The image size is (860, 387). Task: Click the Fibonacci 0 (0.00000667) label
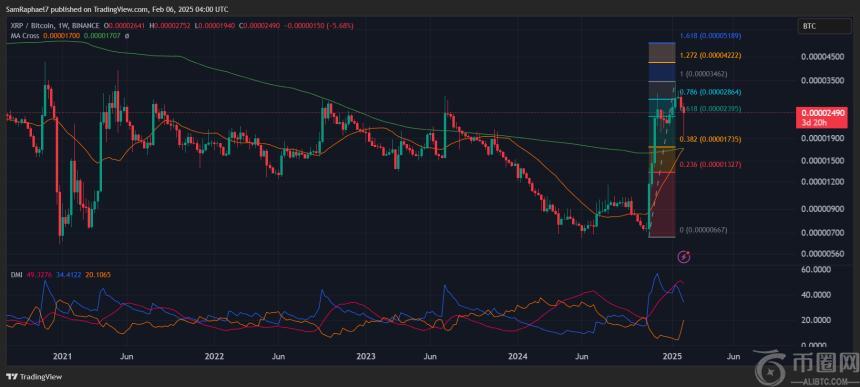click(x=704, y=230)
